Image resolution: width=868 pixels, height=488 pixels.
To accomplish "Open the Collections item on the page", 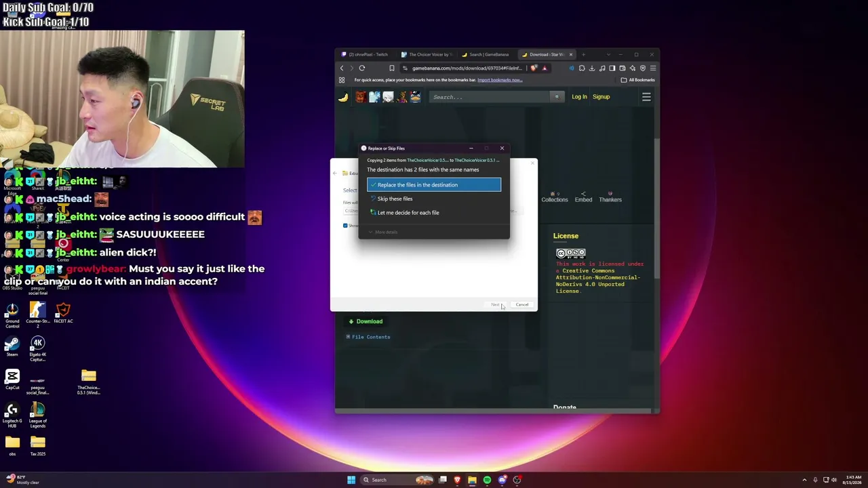I will 555,197.
